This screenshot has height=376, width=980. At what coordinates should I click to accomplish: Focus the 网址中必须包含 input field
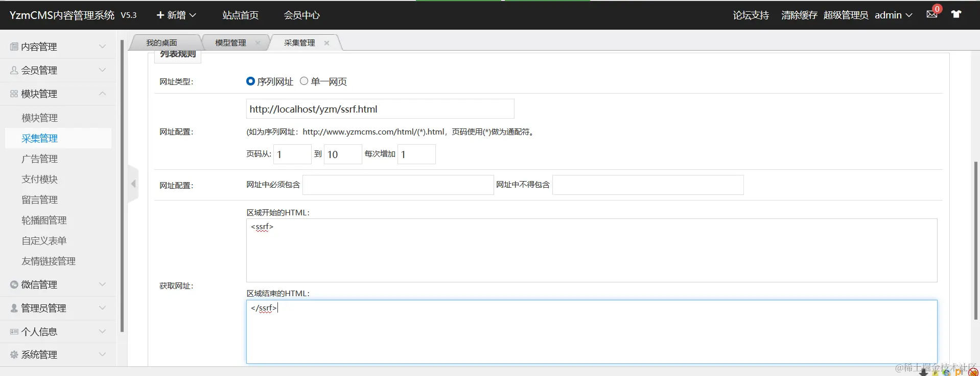pyautogui.click(x=398, y=185)
